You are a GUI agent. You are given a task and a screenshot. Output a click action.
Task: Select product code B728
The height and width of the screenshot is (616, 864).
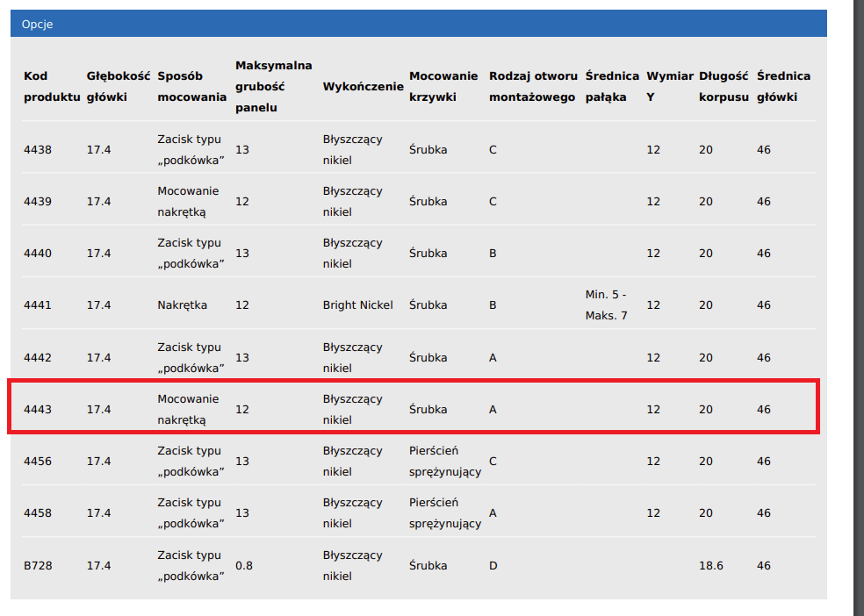(x=38, y=566)
